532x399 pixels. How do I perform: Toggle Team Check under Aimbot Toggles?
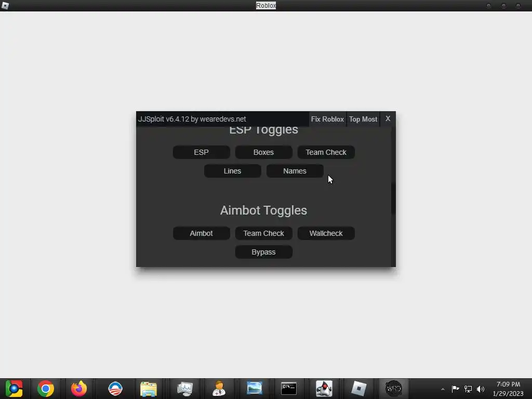point(263,233)
